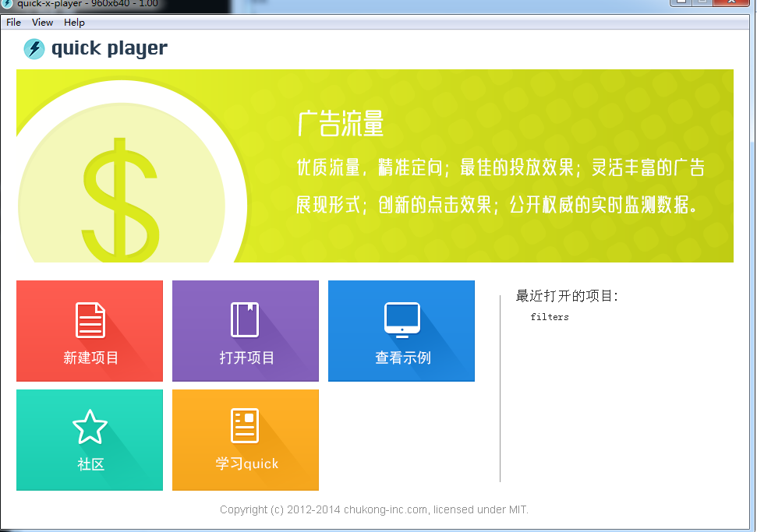Visit 社区 via the star icon
Image resolution: width=757 pixels, height=532 pixels.
(x=90, y=426)
